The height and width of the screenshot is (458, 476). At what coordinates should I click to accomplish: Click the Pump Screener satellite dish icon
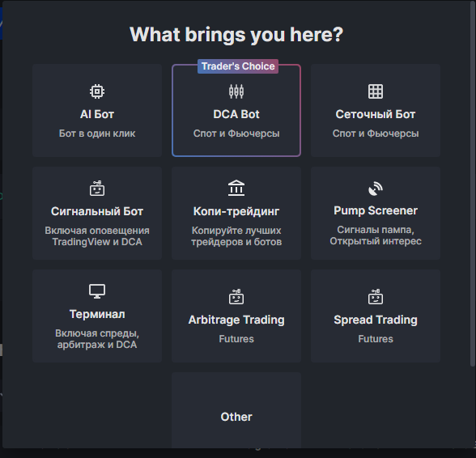376,189
